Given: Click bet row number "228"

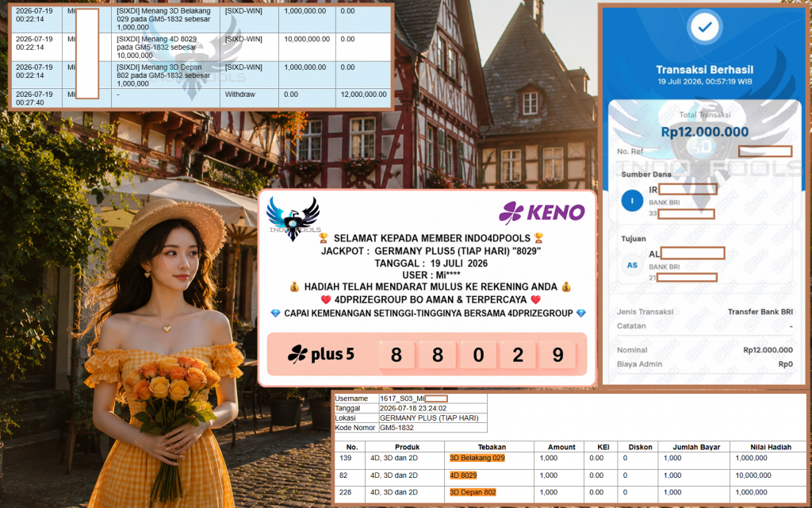Looking at the screenshot, I should point(346,492).
